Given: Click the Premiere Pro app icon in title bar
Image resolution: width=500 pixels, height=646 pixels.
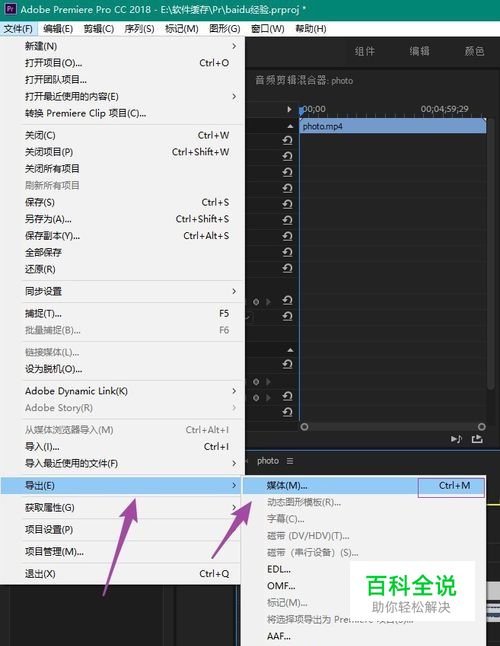Looking at the screenshot, I should 10,9.
